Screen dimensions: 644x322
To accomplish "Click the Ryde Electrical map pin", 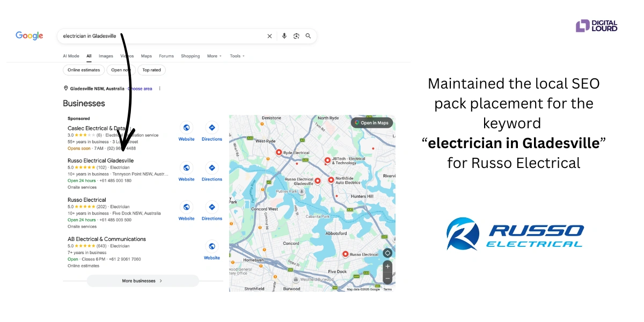I will coord(279,152).
